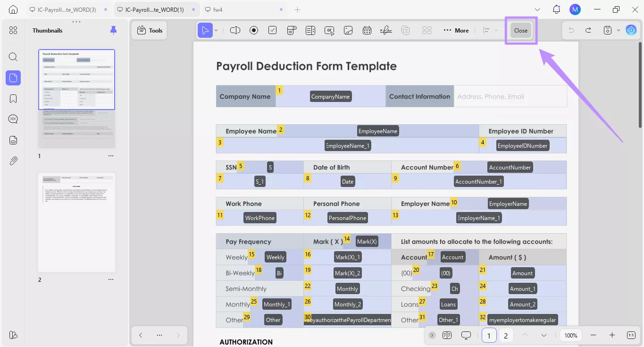The height and width of the screenshot is (347, 644).
Task: Jump to page 1 using bottom bar
Action: (489, 336)
